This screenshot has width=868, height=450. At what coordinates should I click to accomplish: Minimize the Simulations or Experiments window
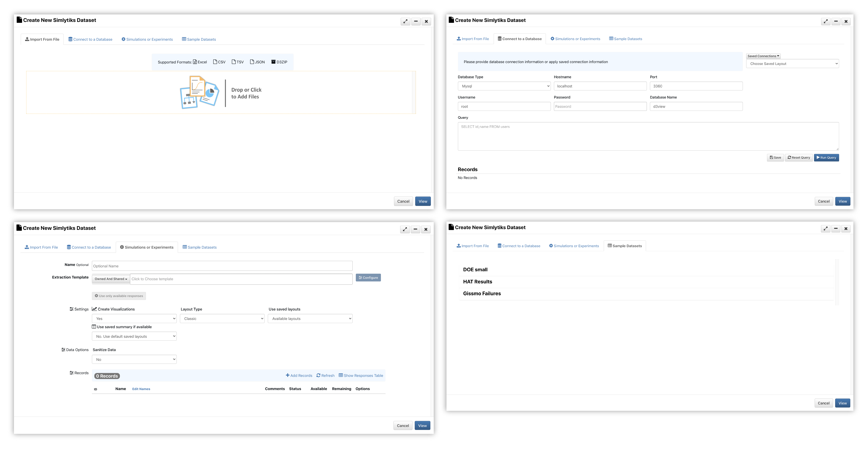click(x=415, y=230)
